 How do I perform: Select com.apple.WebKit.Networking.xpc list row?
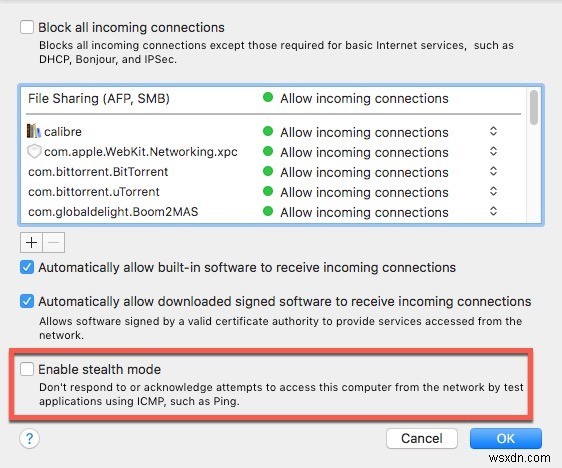pyautogui.click(x=274, y=152)
